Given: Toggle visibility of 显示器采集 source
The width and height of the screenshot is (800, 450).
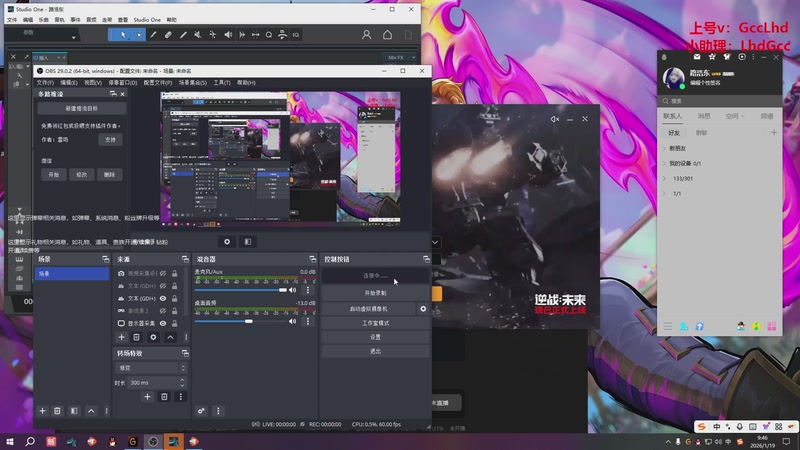Looking at the screenshot, I should click(163, 324).
